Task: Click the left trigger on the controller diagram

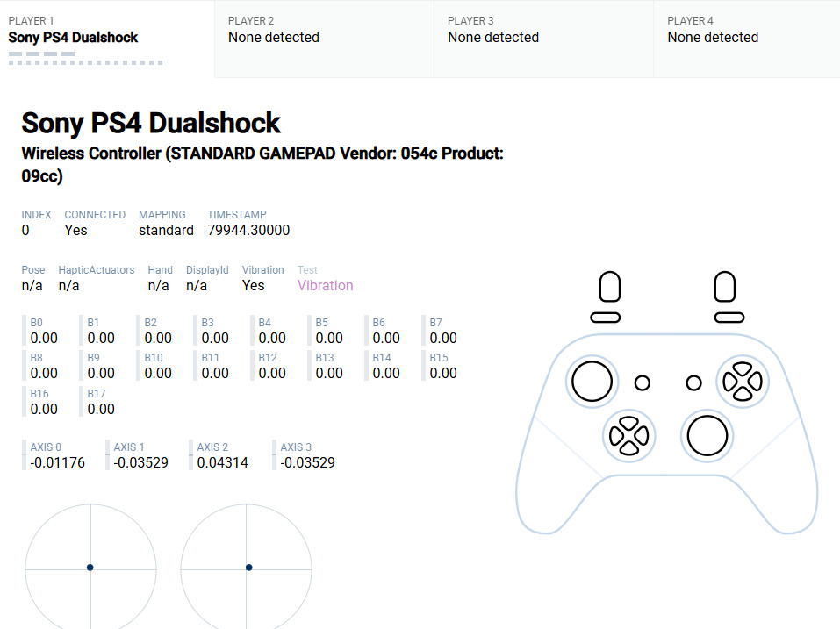Action: (x=610, y=287)
